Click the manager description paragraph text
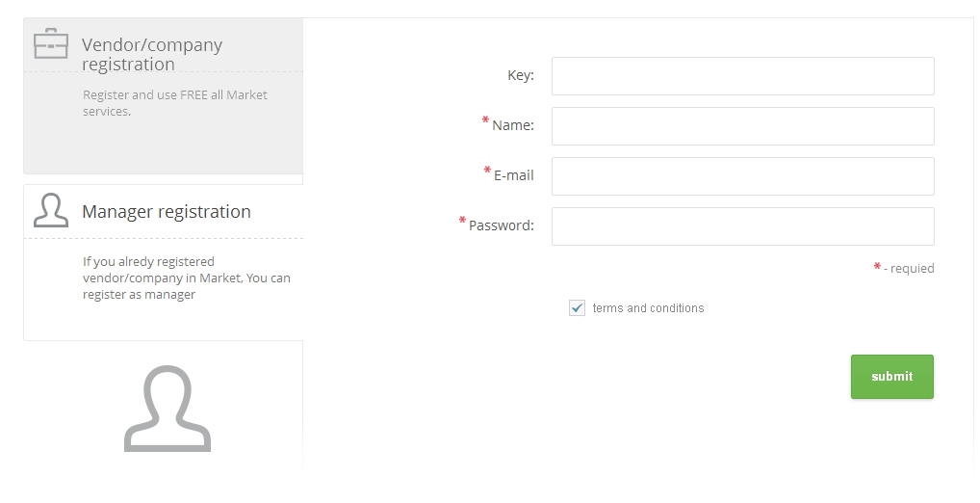The width and height of the screenshot is (980, 503). (186, 278)
